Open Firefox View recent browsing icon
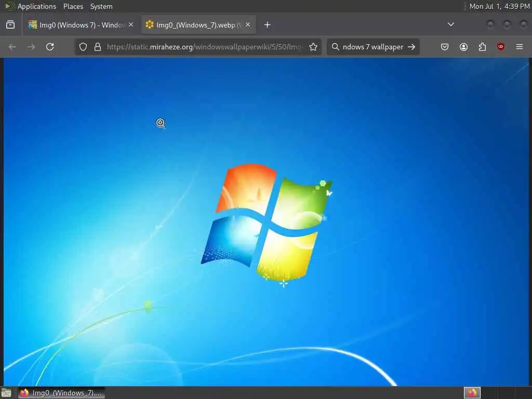This screenshot has width=532, height=399. pos(10,25)
